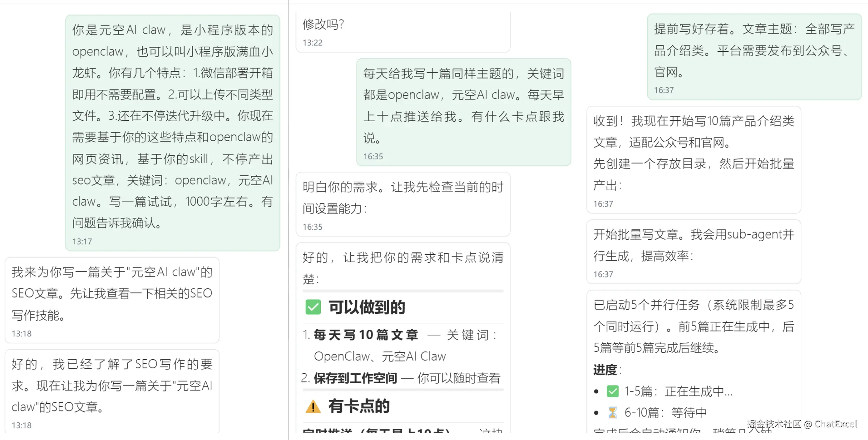Click warning triangle beside 有卡点的 heading
Viewport: 868px width, 440px height.
tap(313, 406)
